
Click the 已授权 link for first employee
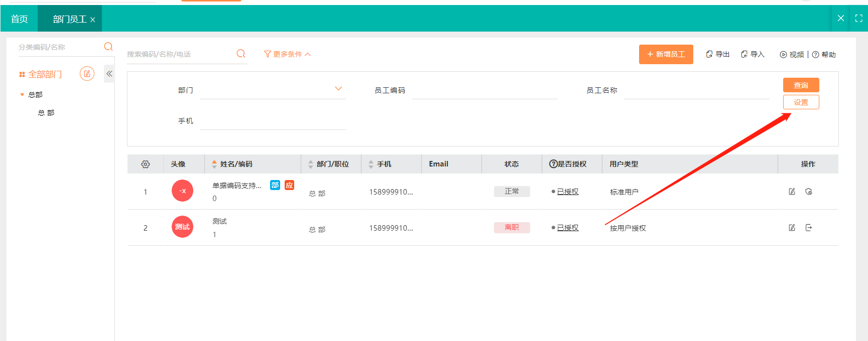coord(568,192)
